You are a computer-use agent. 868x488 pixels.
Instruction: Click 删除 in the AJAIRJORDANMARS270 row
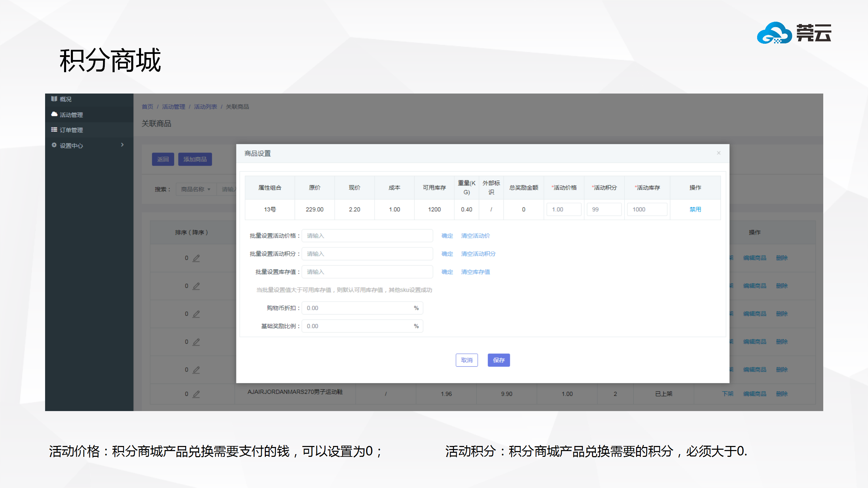point(782,394)
